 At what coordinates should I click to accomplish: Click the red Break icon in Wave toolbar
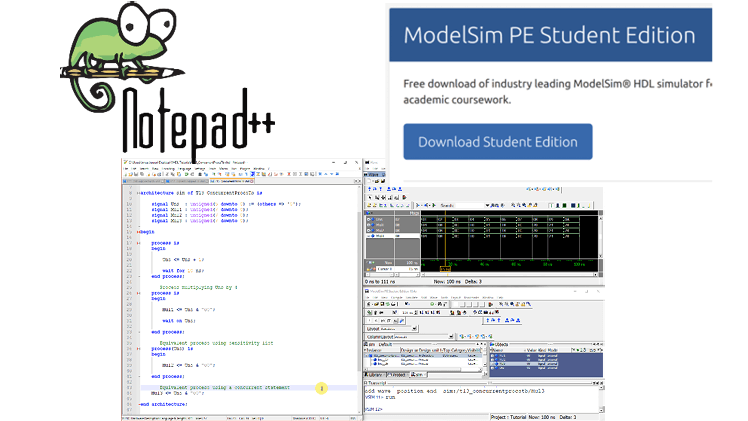[404, 197]
